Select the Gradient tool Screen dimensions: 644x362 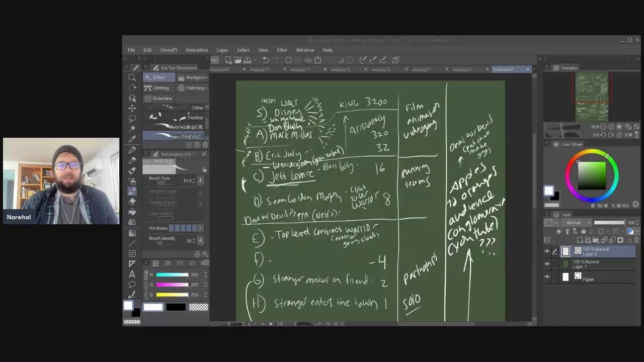click(x=132, y=233)
